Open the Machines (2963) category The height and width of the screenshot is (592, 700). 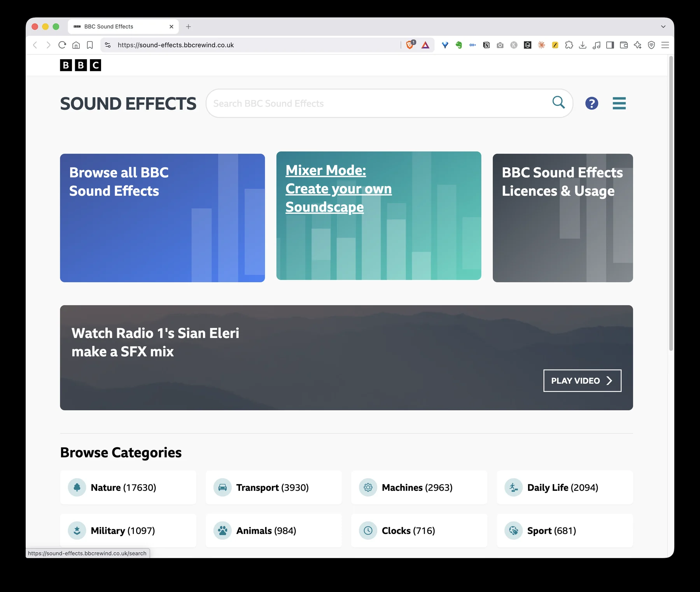[419, 487]
